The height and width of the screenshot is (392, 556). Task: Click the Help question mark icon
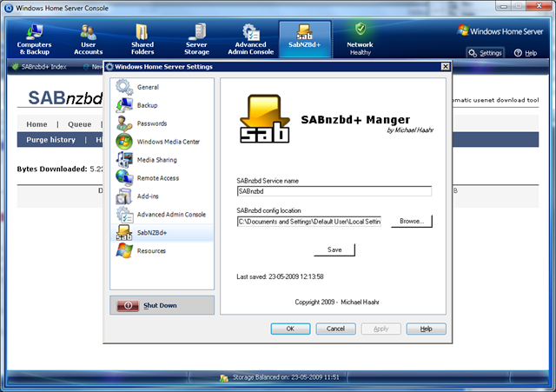[x=518, y=53]
